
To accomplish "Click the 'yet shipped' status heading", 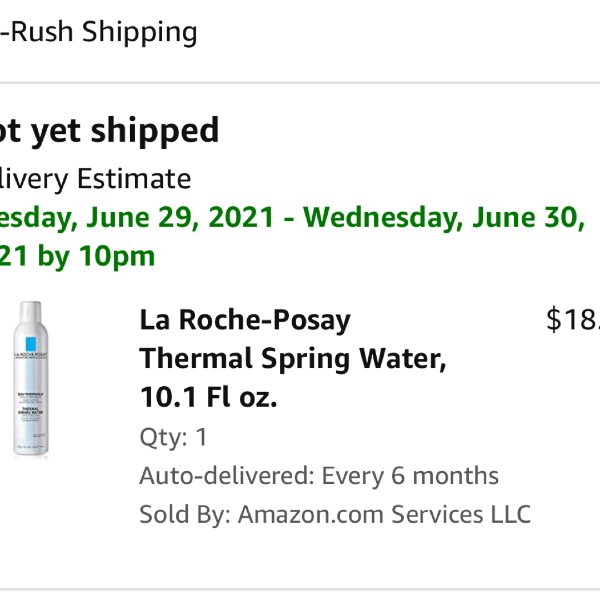I will (125, 132).
